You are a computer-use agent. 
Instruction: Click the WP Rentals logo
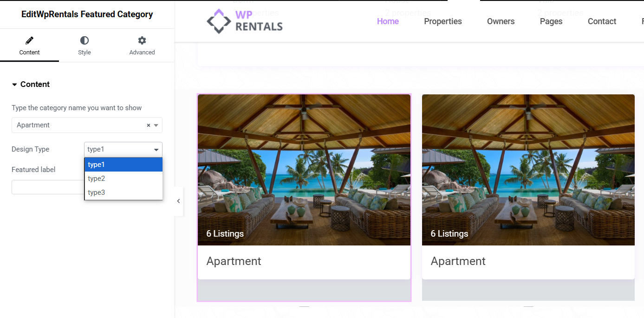point(245,21)
